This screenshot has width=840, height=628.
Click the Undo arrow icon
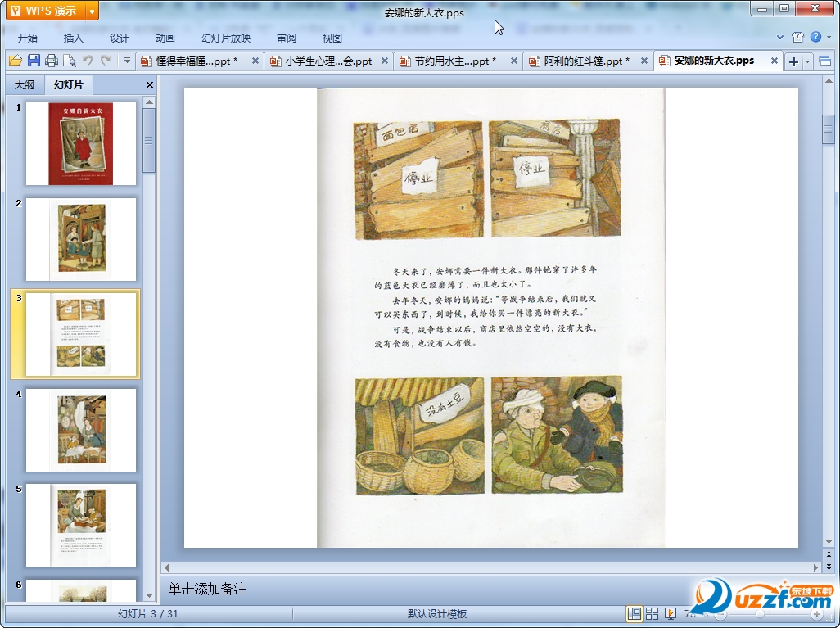coord(88,61)
